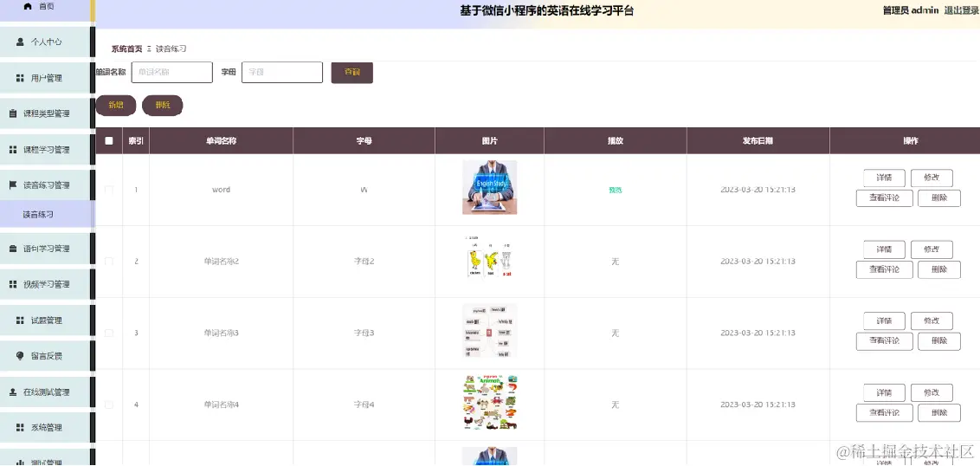Click 修改 for row 单词名称4

(932, 393)
